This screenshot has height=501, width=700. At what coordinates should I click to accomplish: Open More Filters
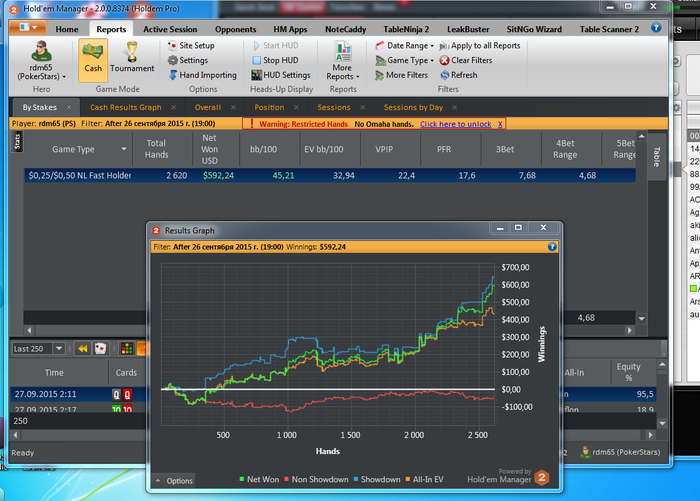(x=401, y=75)
